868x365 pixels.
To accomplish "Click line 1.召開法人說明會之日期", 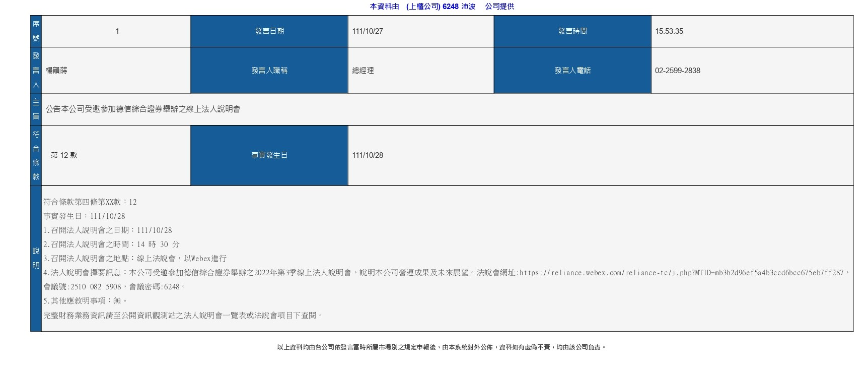I will [x=108, y=230].
